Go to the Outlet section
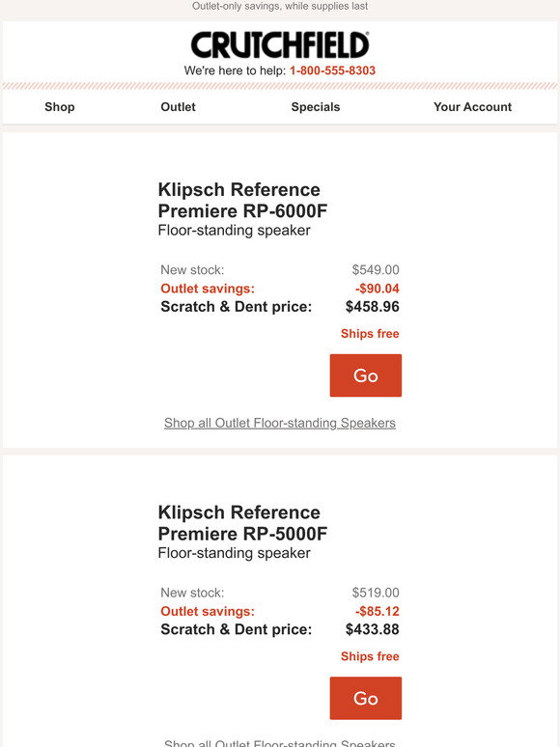This screenshot has height=747, width=560. coord(178,107)
